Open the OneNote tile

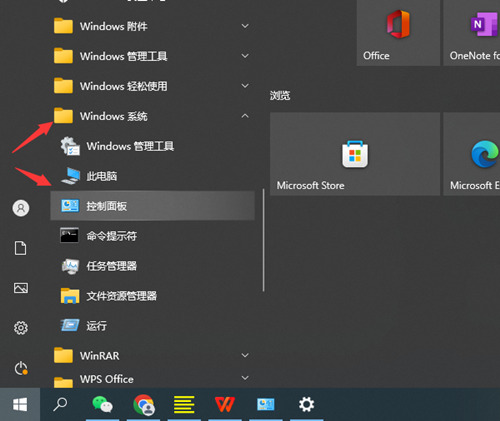[x=472, y=33]
